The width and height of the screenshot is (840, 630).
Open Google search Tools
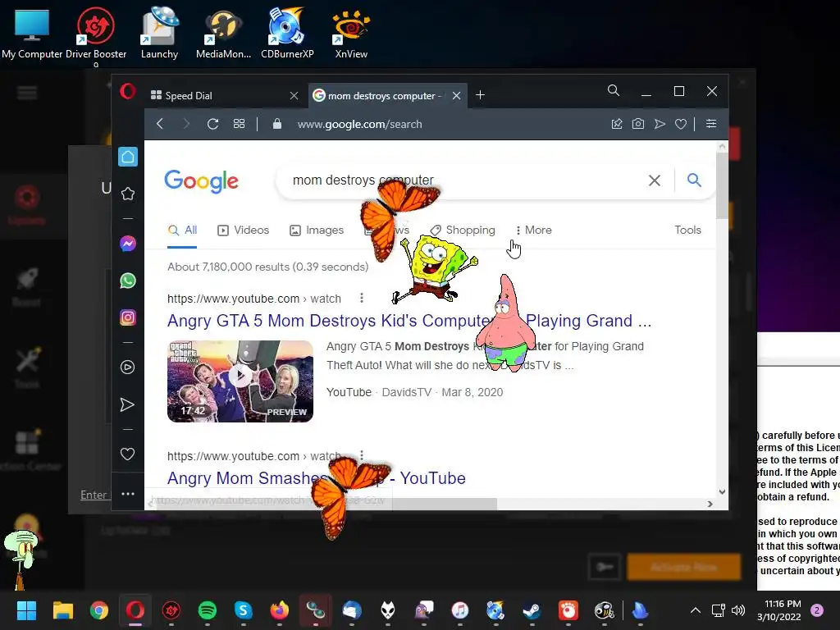[x=688, y=230]
